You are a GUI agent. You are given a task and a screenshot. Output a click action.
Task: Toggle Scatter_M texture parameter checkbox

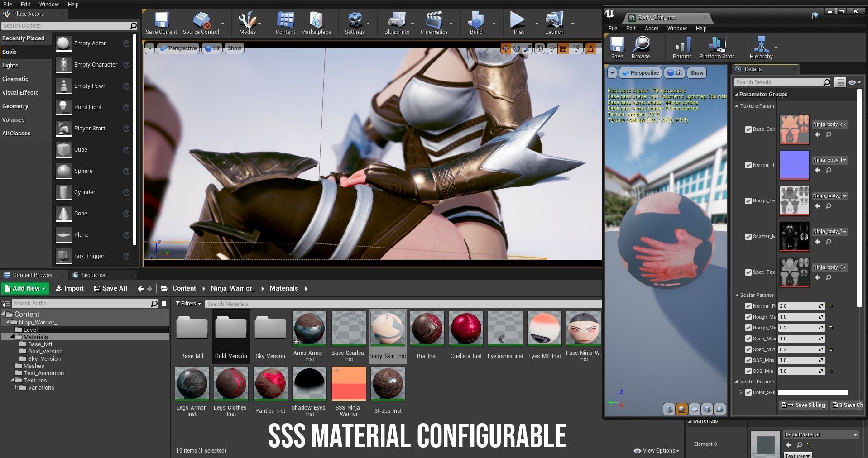pyautogui.click(x=748, y=237)
